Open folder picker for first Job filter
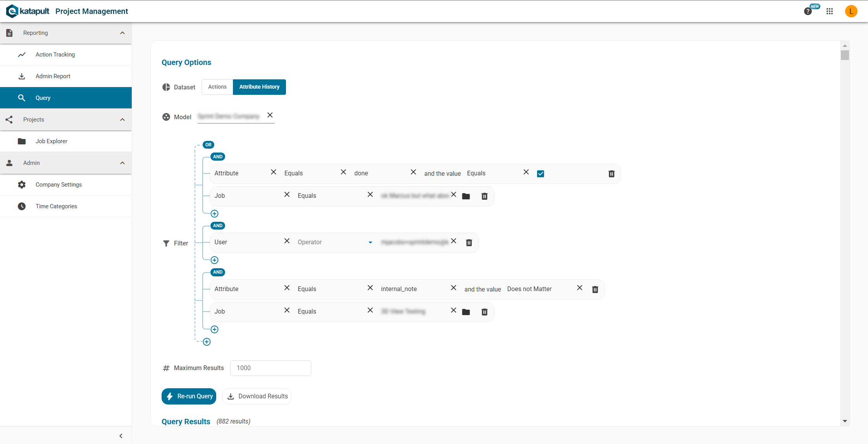 coord(466,196)
